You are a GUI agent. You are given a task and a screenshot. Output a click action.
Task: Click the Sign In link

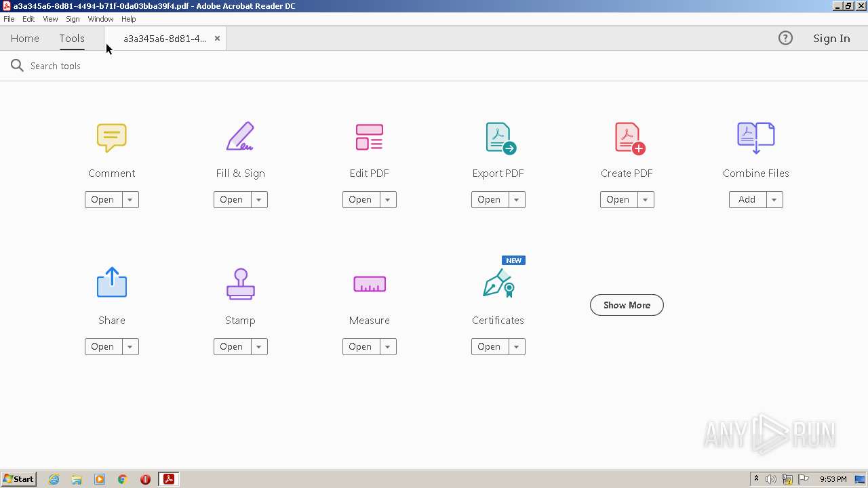(x=831, y=39)
